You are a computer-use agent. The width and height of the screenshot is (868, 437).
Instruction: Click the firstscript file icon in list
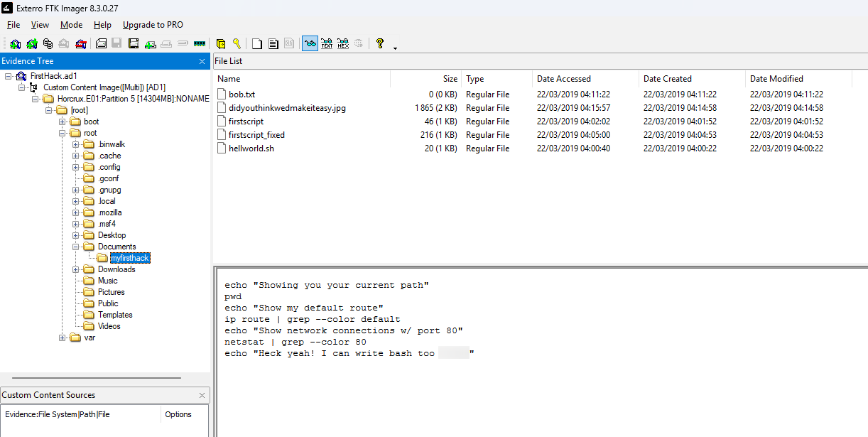click(221, 121)
